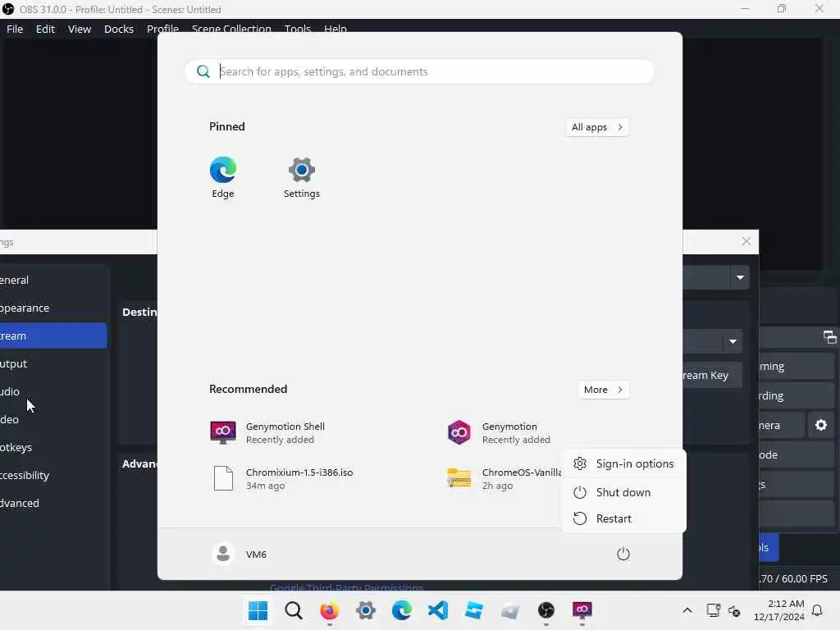The image size is (840, 630).
Task: Open the upper dropdown arrow in OBS settings
Action: point(740,277)
